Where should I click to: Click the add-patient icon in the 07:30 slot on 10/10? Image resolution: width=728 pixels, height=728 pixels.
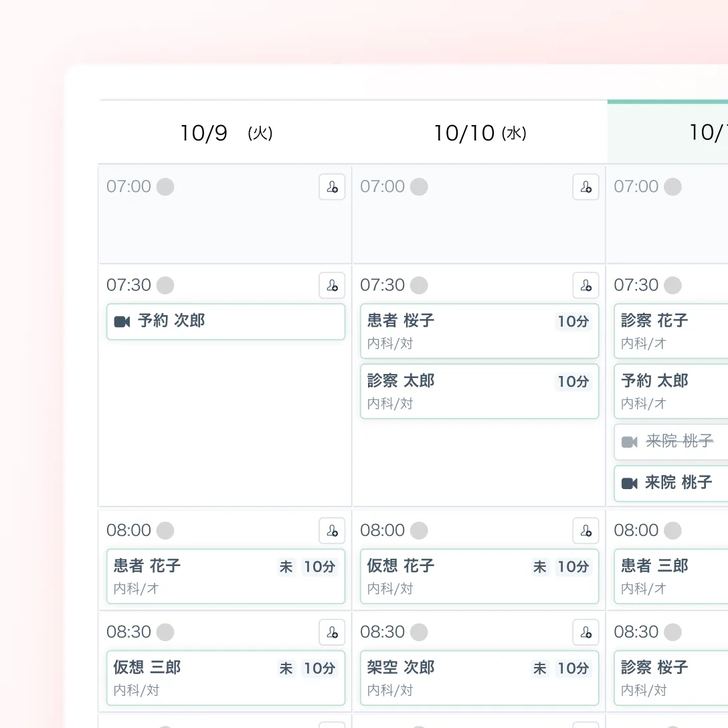click(585, 285)
